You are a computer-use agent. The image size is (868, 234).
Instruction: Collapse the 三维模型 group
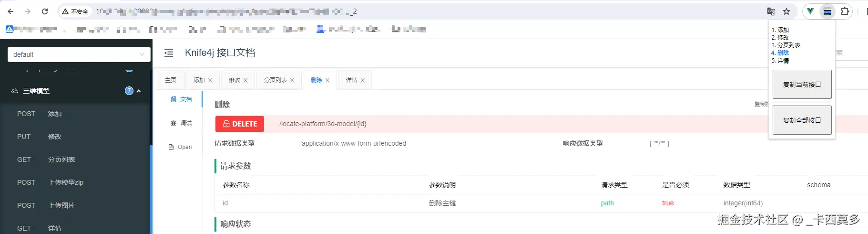point(139,91)
